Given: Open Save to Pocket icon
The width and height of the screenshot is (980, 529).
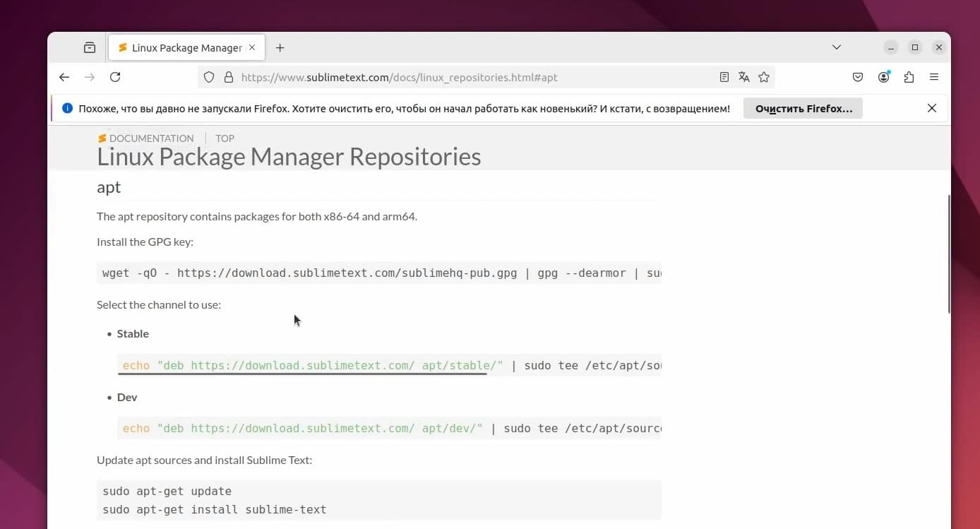Looking at the screenshot, I should [x=858, y=77].
